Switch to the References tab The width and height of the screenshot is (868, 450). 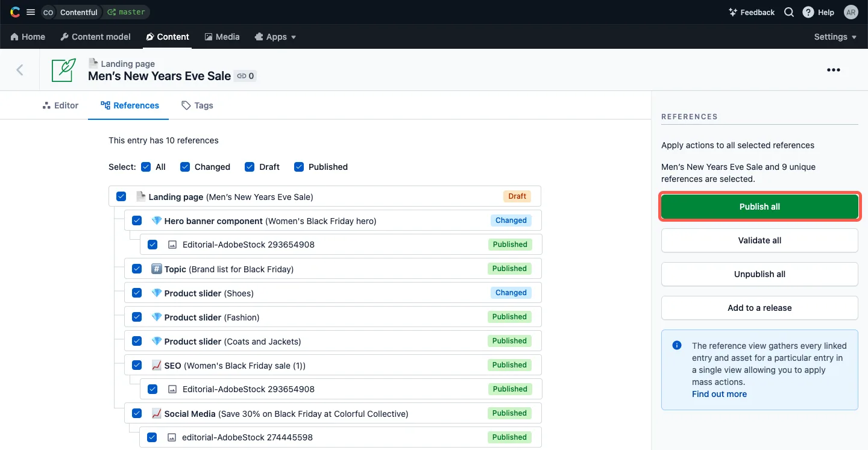(130, 105)
